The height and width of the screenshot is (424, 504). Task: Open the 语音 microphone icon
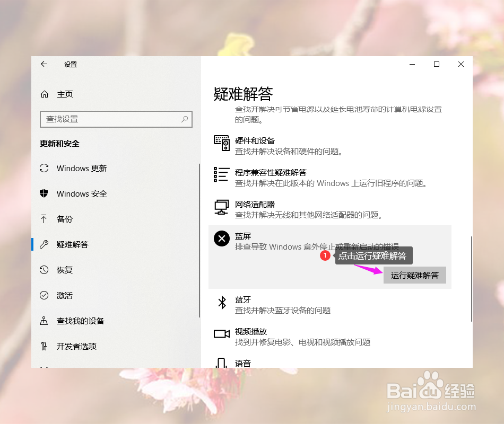coord(221,365)
